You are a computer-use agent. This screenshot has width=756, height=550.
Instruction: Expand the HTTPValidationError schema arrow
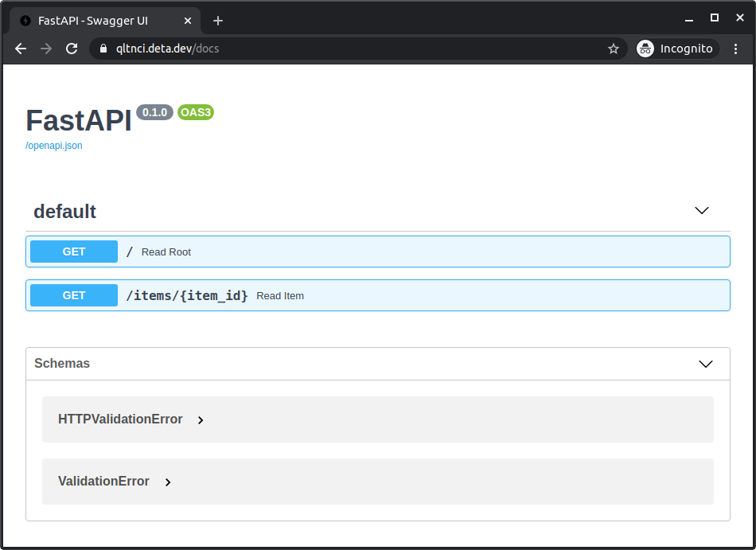tap(201, 420)
